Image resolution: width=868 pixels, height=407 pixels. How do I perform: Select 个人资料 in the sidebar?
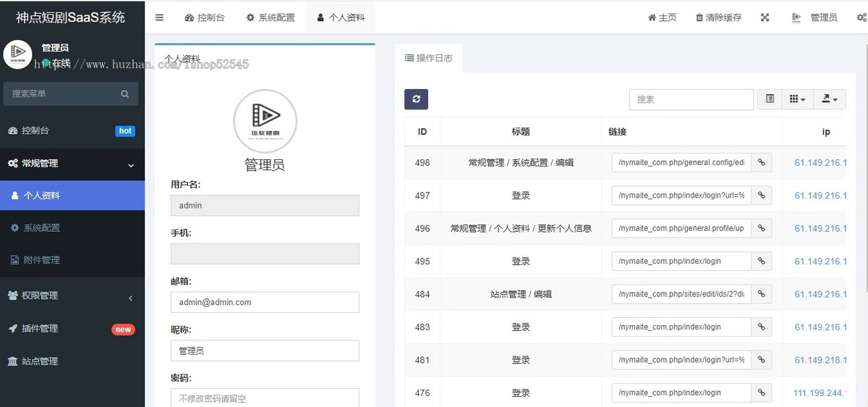[x=72, y=196]
